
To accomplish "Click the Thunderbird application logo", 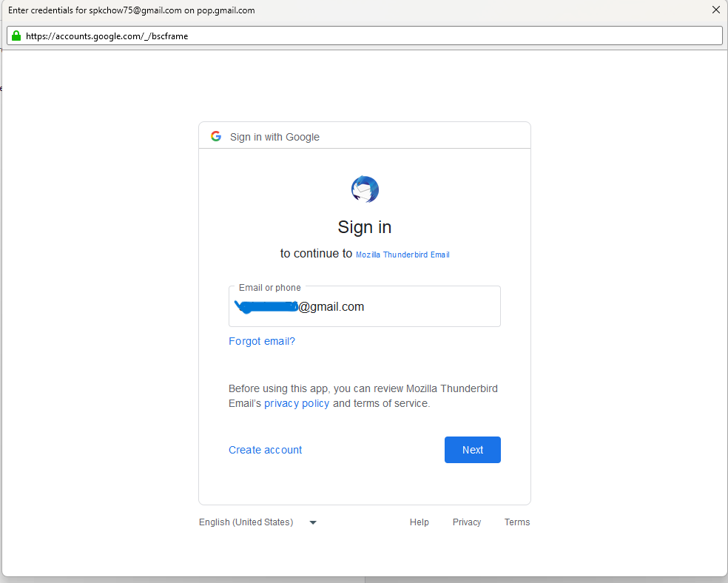I will 365,189.
